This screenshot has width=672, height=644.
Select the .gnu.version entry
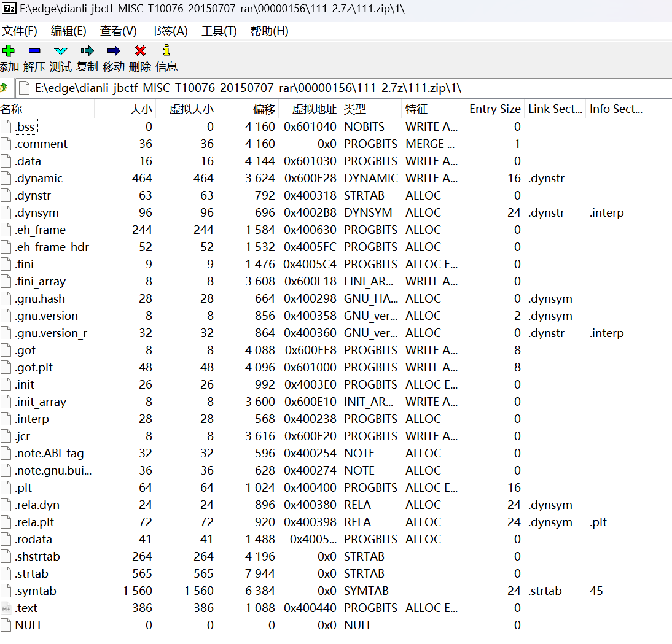coord(46,316)
